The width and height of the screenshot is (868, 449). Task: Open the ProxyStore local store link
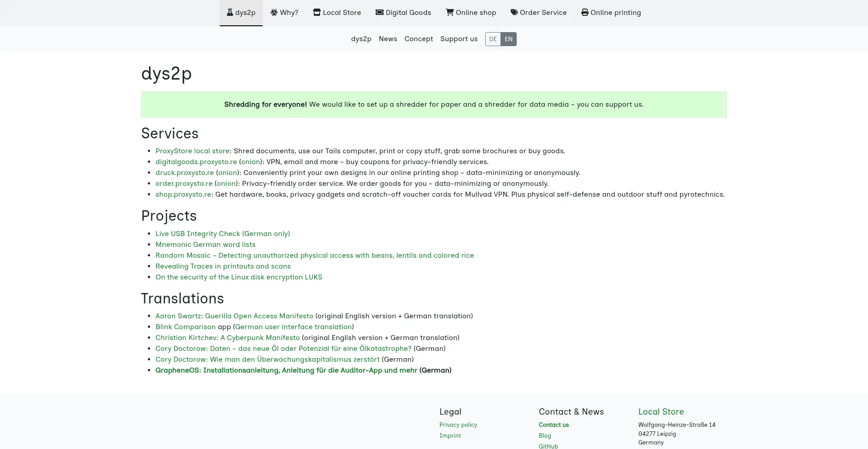192,151
